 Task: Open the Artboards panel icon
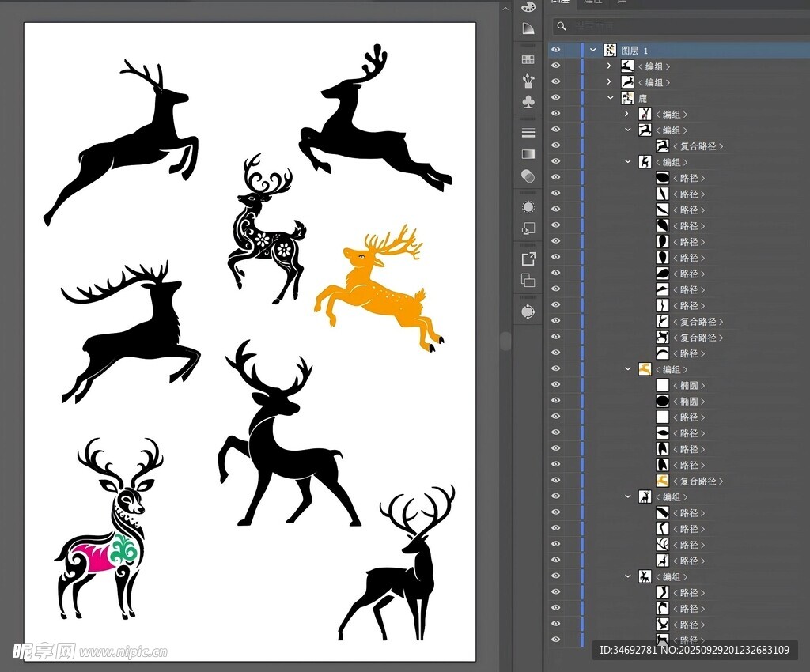[x=528, y=280]
